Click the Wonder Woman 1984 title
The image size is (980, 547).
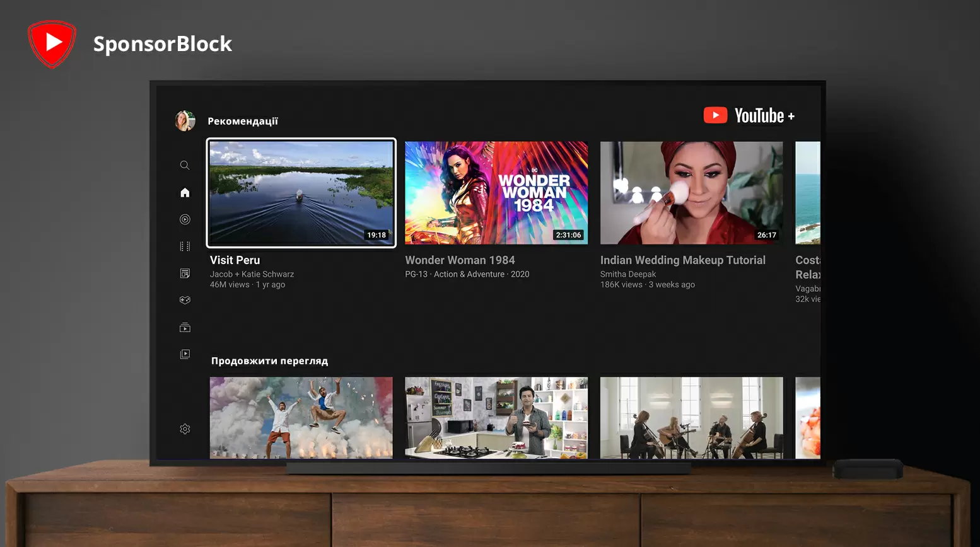(x=460, y=260)
